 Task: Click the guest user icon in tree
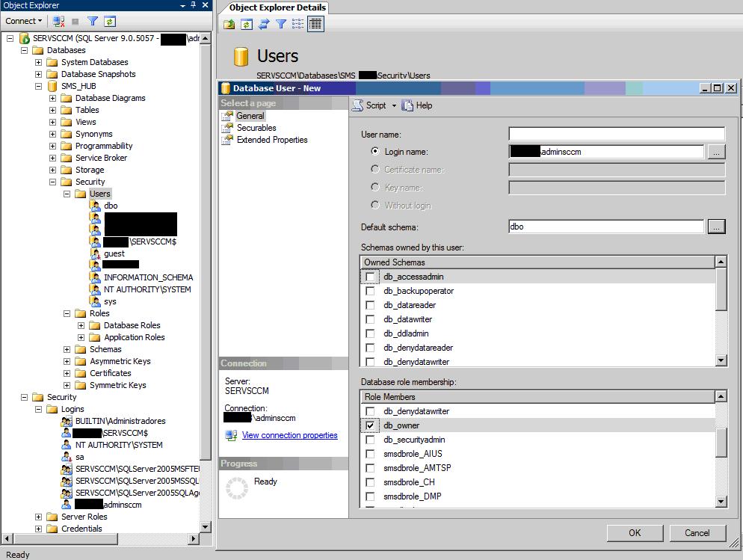pyautogui.click(x=95, y=253)
